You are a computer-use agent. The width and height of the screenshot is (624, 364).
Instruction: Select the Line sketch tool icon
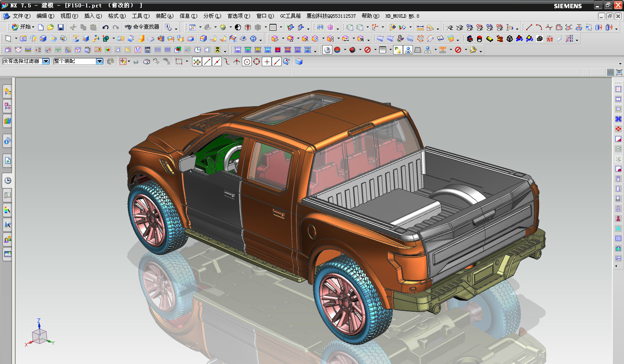(x=529, y=27)
